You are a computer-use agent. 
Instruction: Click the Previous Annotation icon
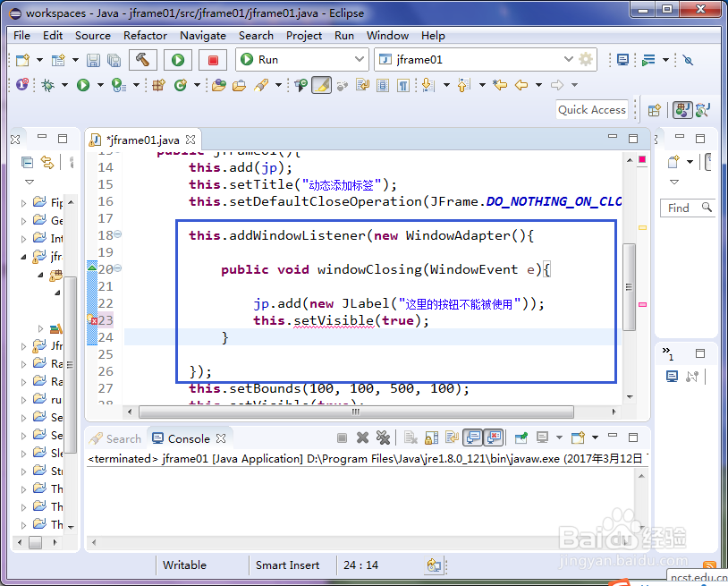click(464, 85)
